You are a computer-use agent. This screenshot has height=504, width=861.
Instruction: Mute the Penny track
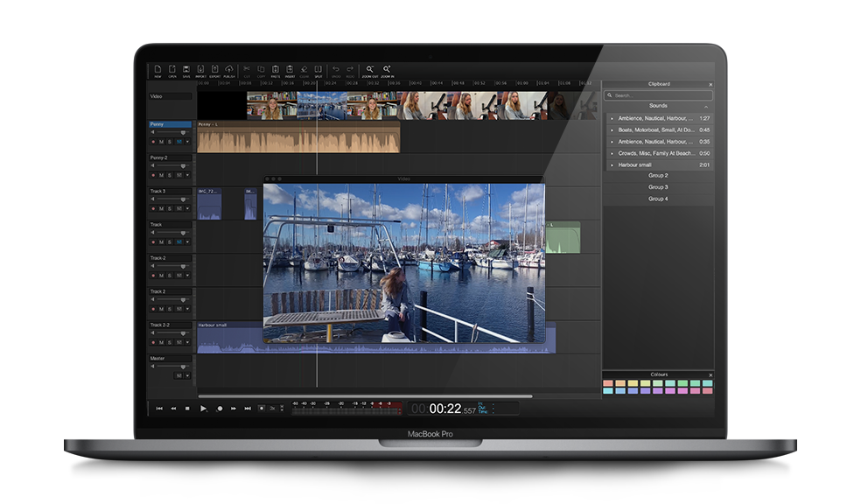click(161, 142)
